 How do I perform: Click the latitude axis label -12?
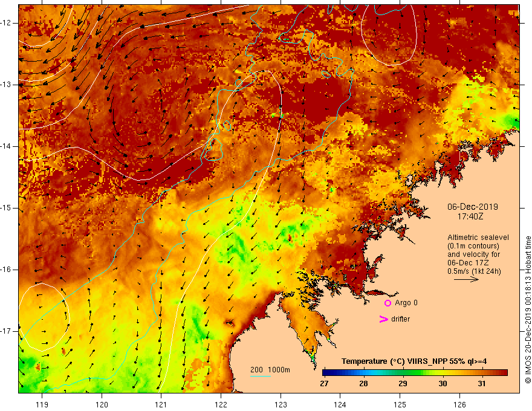[6, 23]
